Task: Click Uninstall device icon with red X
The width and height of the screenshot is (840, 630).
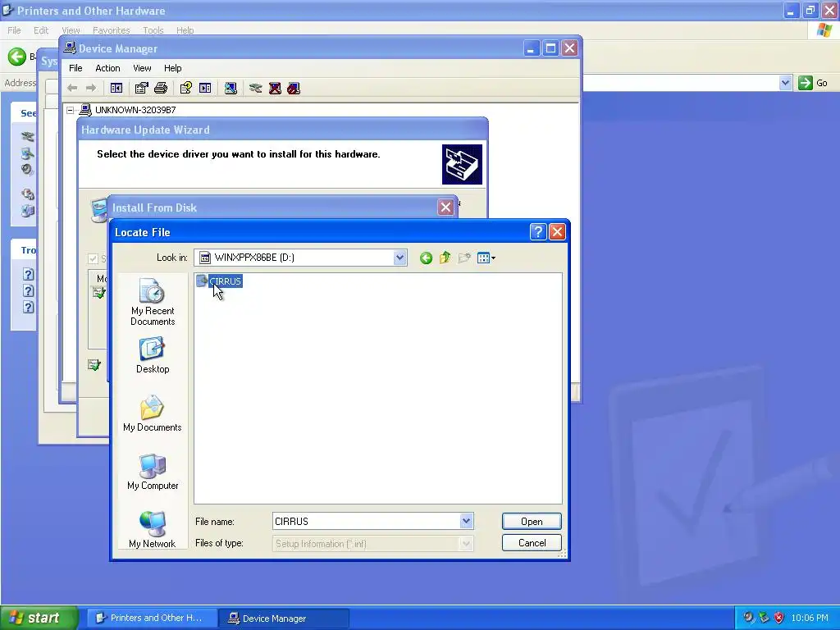Action: pos(275,88)
